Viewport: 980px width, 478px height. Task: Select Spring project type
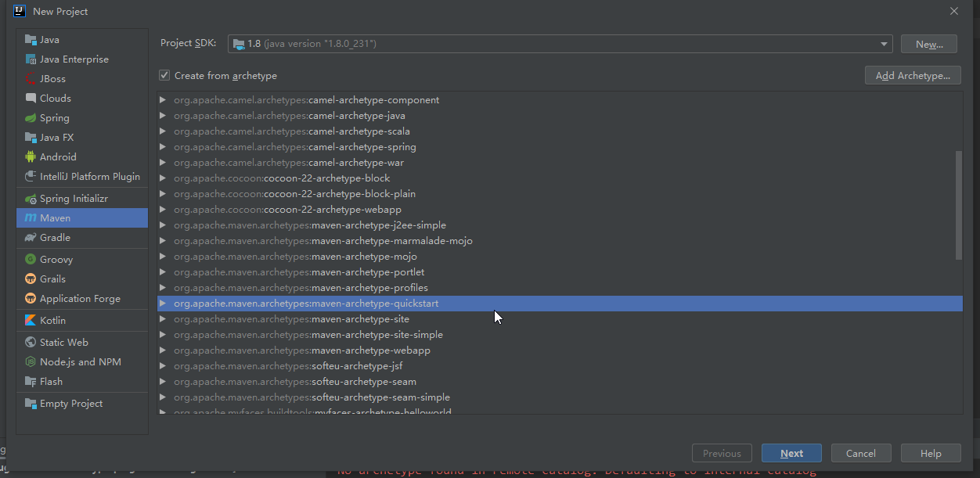coord(82,118)
